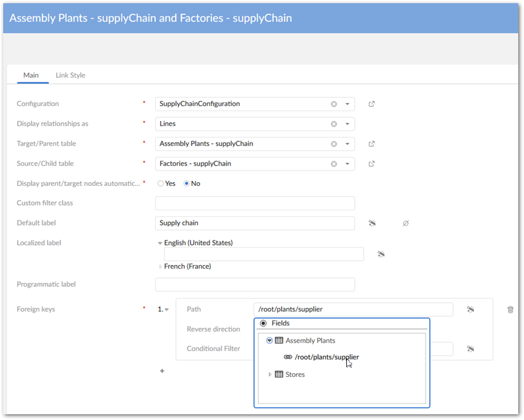Click wizard icon beside the Path field
The height and width of the screenshot is (420, 524).
[x=471, y=309]
